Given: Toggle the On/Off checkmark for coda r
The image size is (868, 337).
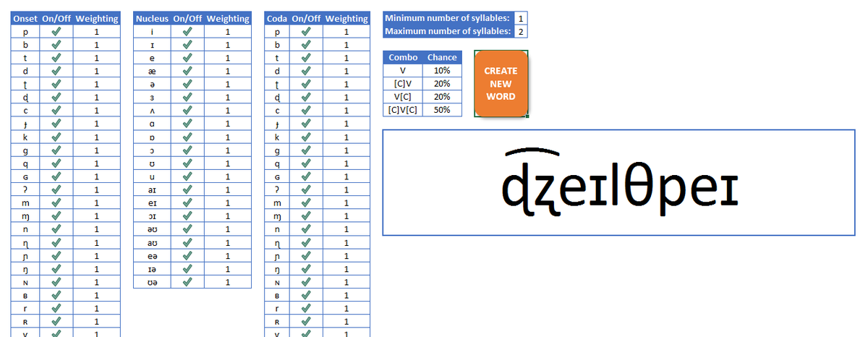Looking at the screenshot, I should (x=306, y=308).
